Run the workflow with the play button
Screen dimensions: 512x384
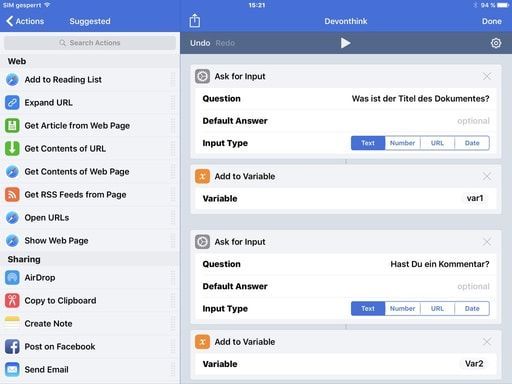point(345,43)
